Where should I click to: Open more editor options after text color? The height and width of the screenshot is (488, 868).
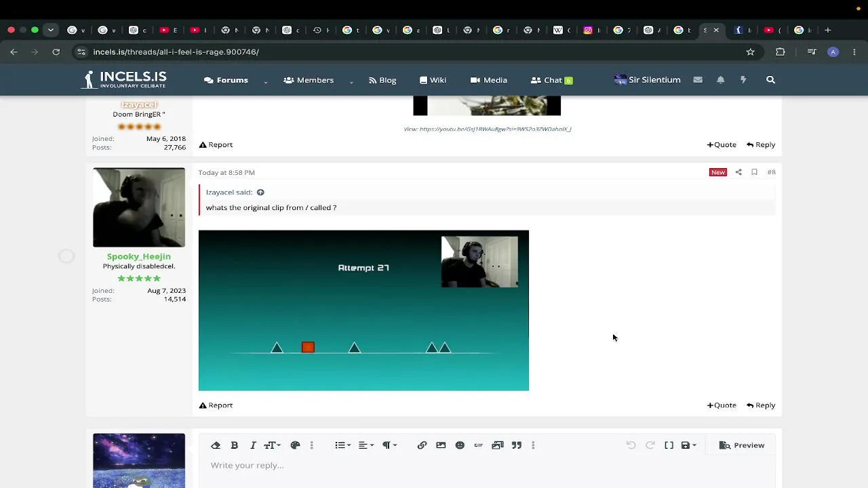[312, 445]
